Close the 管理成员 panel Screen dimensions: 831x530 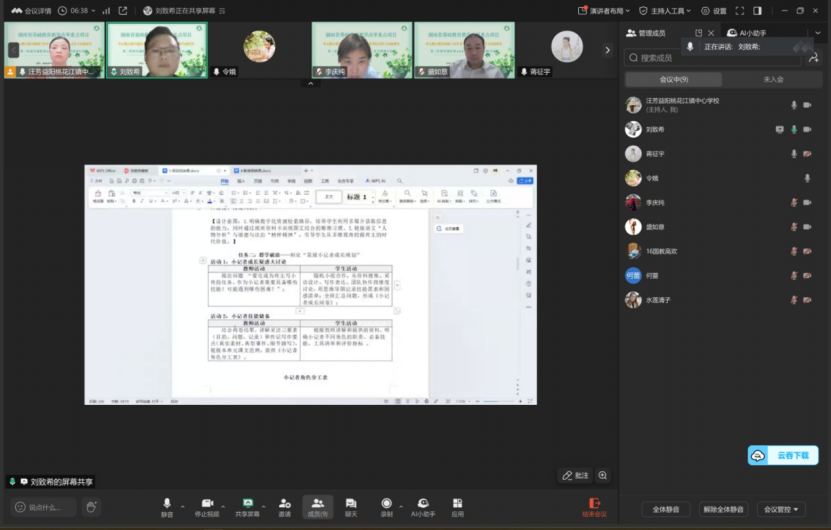(711, 33)
